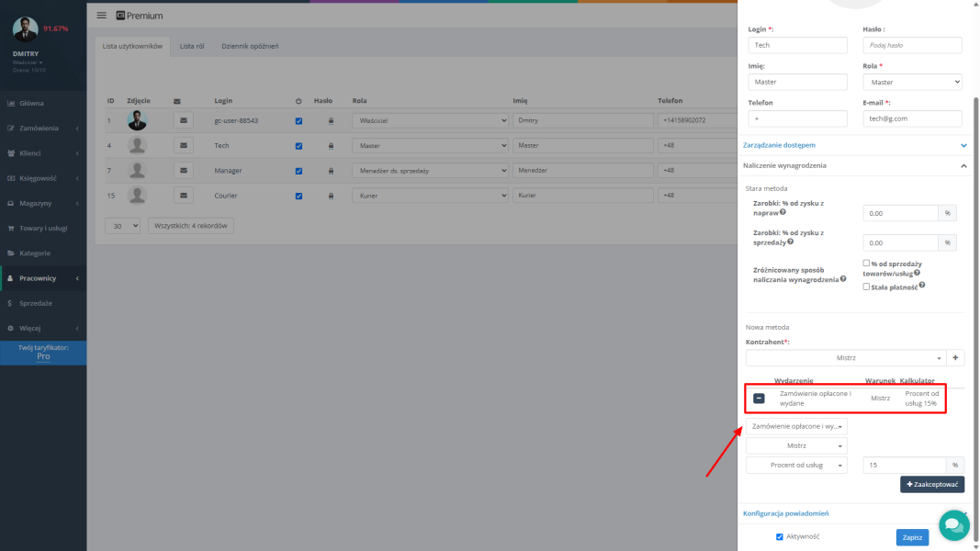
Task: Open Magazyny in the sidebar menu
Action: tap(42, 203)
